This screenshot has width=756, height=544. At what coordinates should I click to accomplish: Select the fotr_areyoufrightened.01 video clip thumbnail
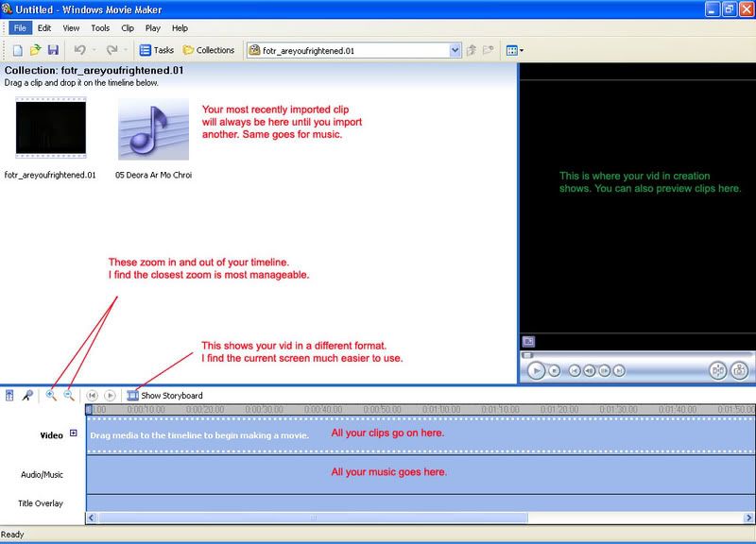pos(51,128)
